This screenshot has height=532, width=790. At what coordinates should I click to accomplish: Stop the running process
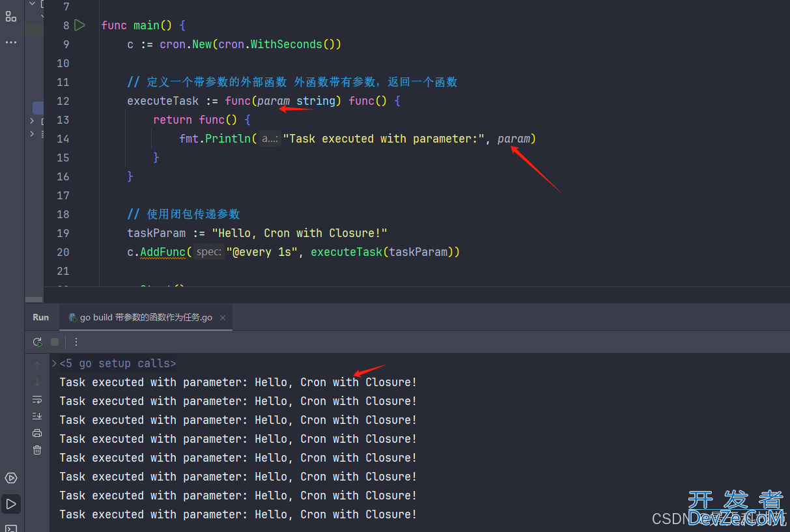(55, 342)
